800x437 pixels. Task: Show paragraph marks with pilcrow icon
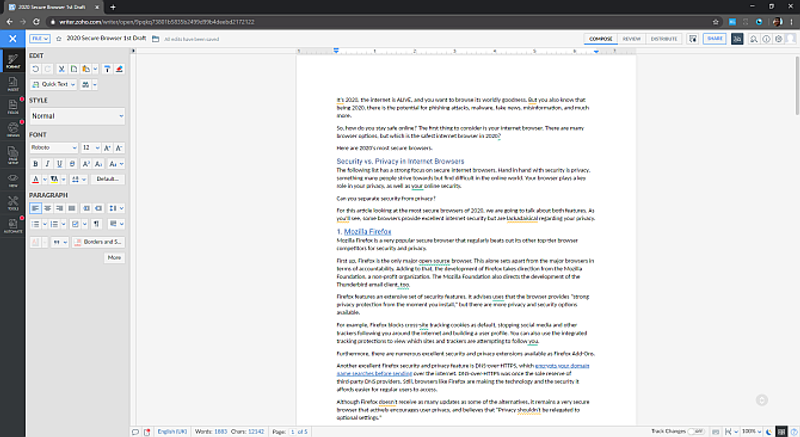96,224
